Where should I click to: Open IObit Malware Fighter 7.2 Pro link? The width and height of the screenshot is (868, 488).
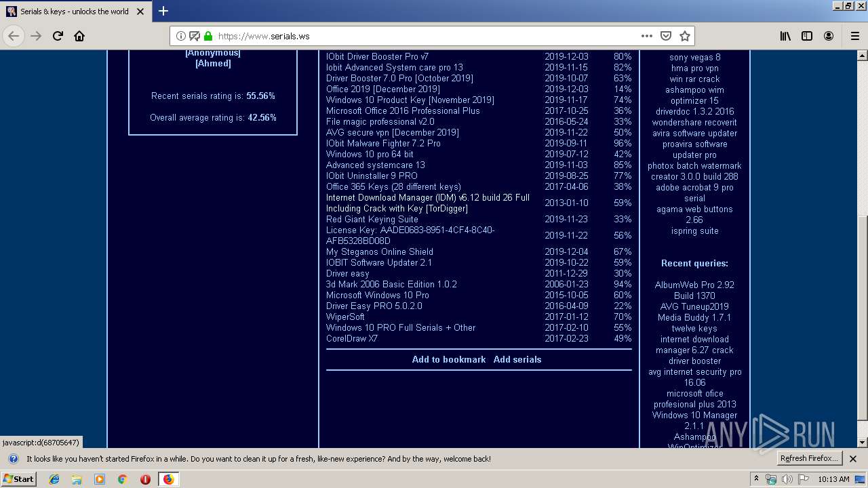(x=383, y=143)
